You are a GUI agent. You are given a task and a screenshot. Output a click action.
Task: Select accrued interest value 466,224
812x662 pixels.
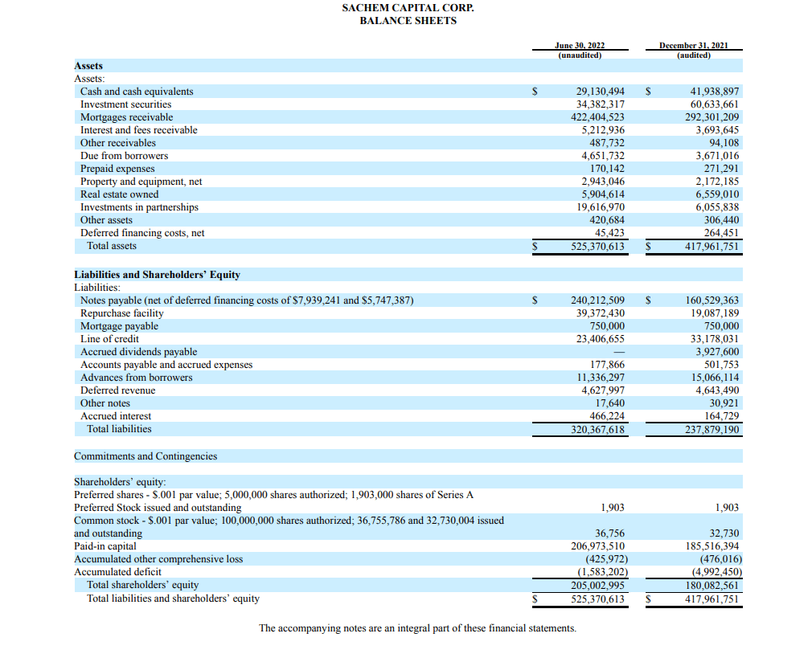pos(607,416)
